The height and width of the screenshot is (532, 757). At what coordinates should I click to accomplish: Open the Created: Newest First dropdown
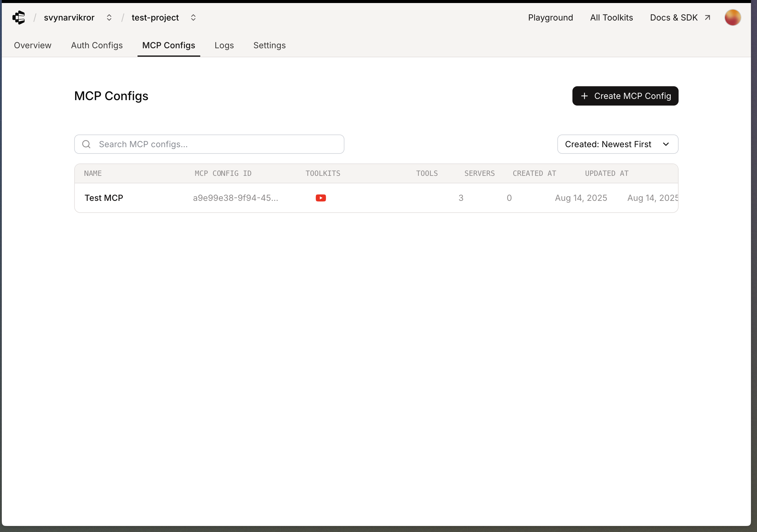click(617, 144)
